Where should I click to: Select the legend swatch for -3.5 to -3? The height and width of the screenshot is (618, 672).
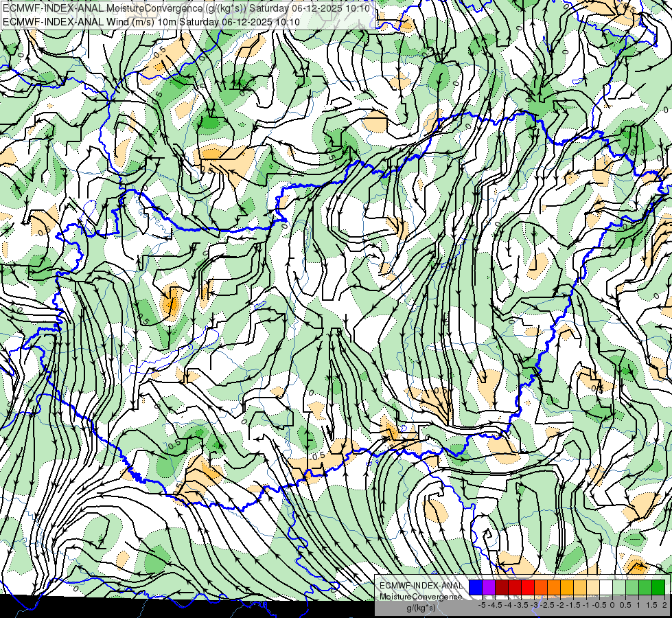click(x=515, y=588)
